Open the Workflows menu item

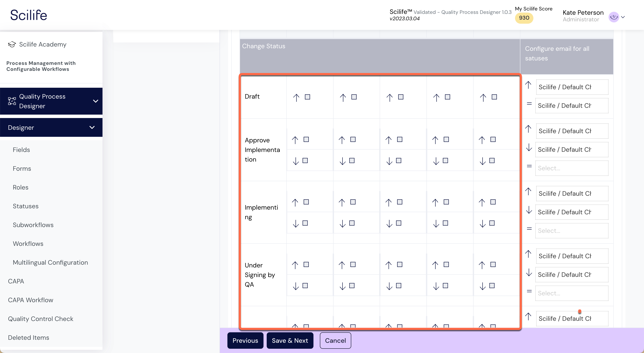pos(28,244)
